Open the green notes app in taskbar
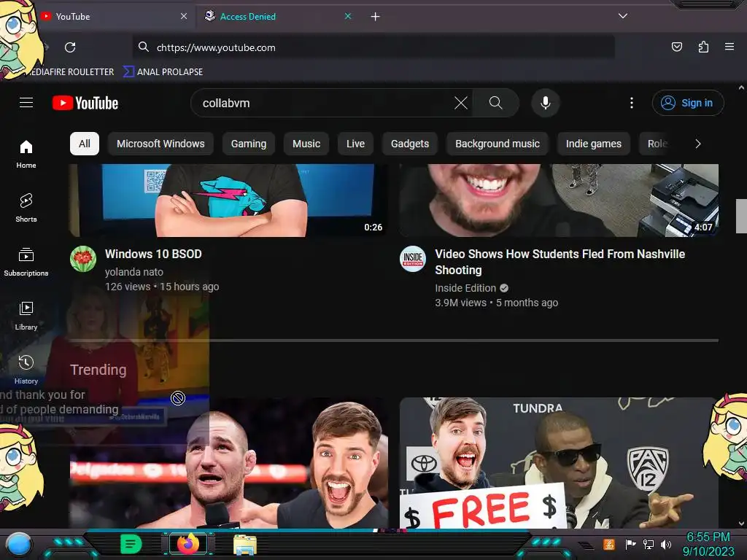The height and width of the screenshot is (560, 747). 131,544
